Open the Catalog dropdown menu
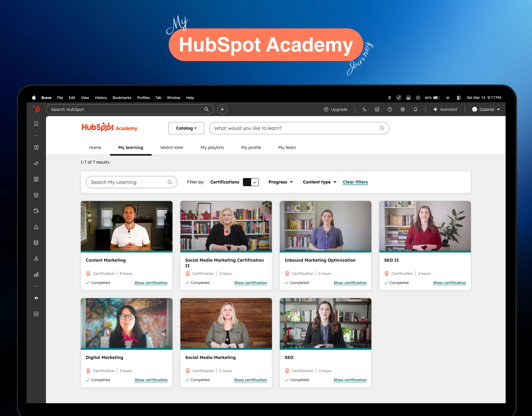This screenshot has height=416, width=532. tap(186, 128)
